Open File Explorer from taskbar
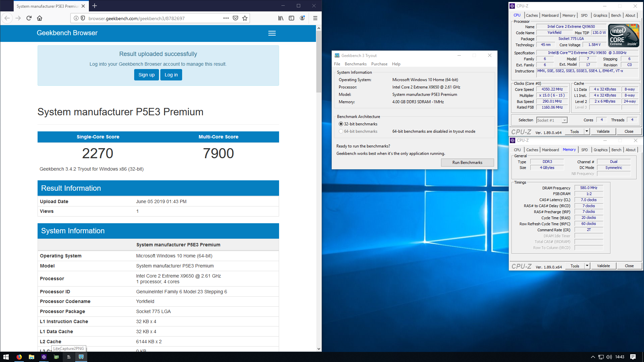 [32, 357]
